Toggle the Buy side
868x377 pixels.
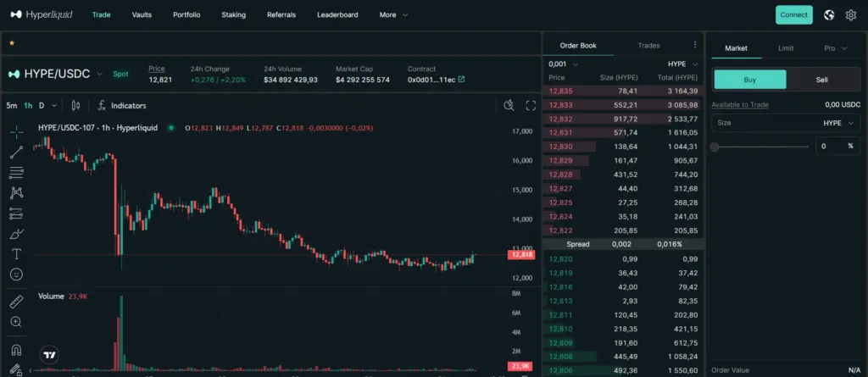click(749, 80)
